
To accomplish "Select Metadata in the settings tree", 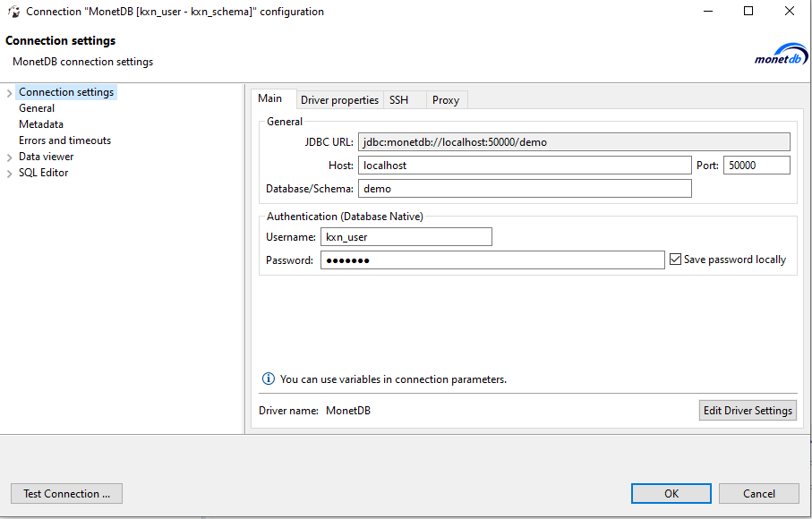I will 41,124.
